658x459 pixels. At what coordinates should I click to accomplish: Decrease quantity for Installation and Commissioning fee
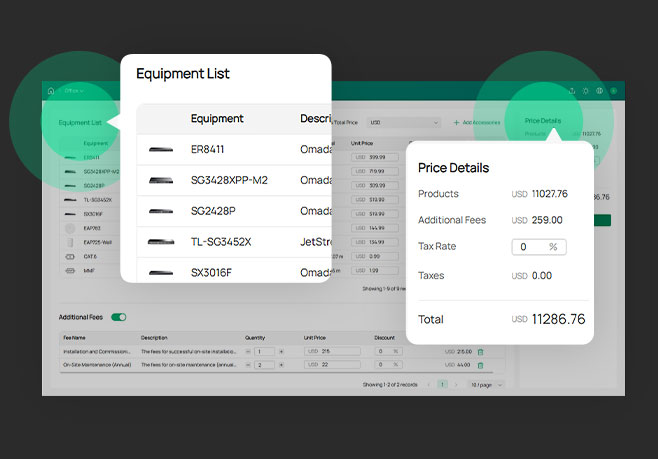pos(248,352)
